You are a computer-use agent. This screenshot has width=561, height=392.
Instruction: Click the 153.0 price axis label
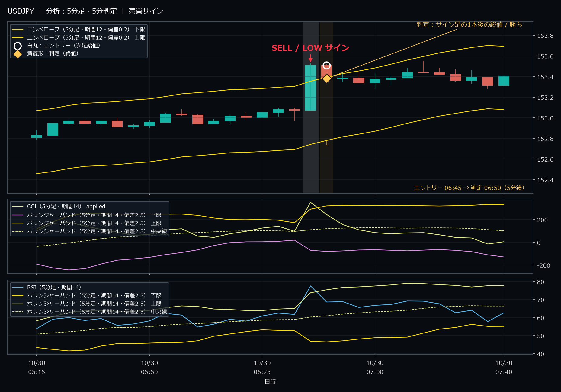(x=545, y=118)
